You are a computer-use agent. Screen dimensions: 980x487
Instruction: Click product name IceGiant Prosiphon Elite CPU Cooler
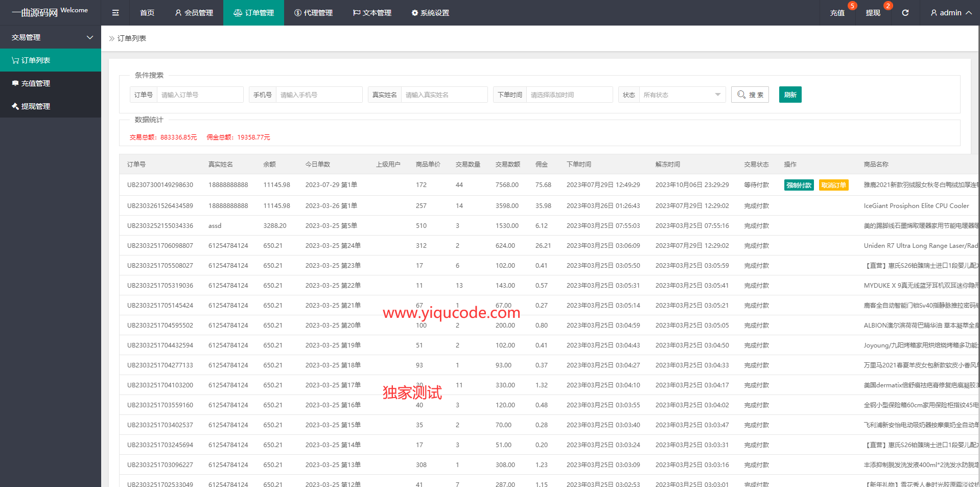[x=916, y=205]
